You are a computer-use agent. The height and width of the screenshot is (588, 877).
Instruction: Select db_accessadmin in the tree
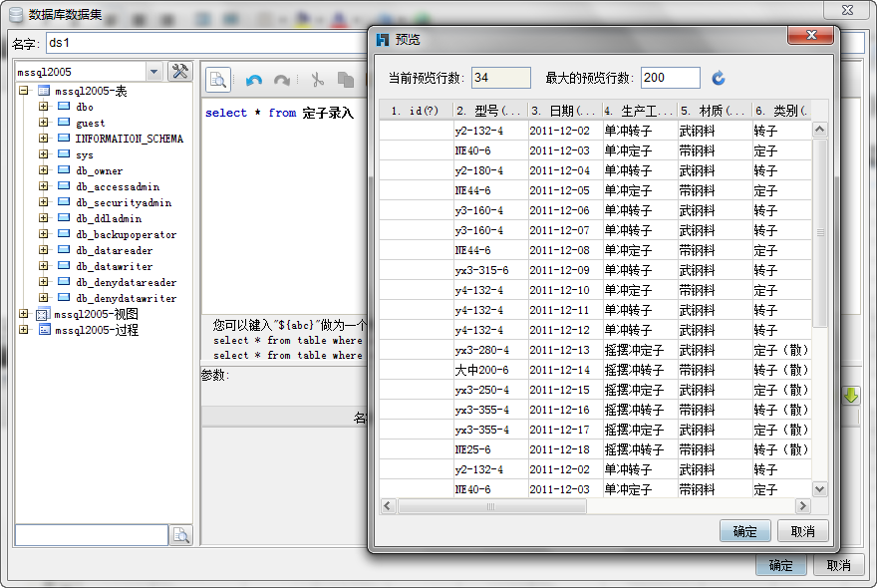[118, 186]
